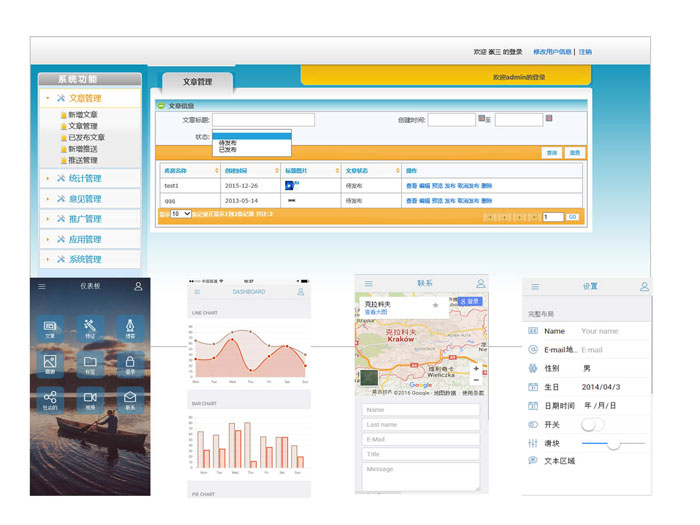Open 已发布文章 in the sidebar menu
Image resolution: width=700 pixels, height=525 pixels.
point(86,137)
